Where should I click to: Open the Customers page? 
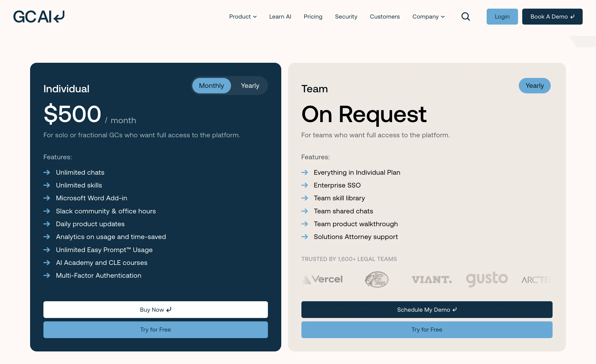pyautogui.click(x=385, y=17)
